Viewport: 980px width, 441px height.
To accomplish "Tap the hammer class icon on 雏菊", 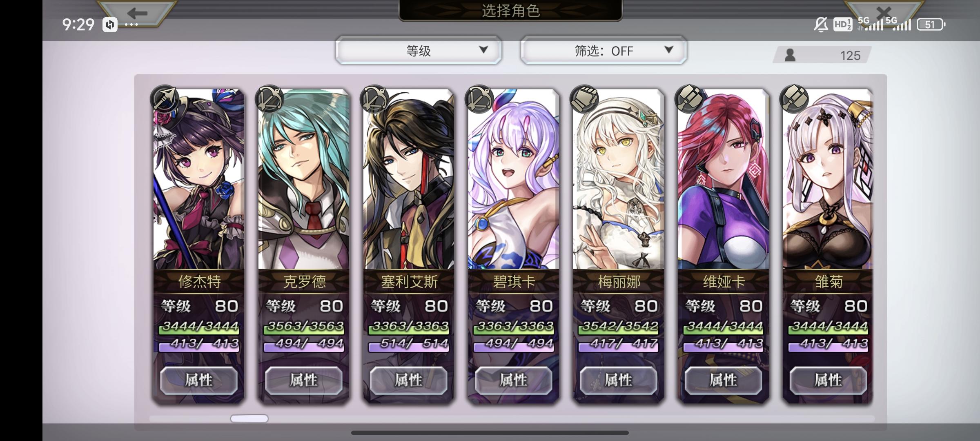I will [794, 99].
